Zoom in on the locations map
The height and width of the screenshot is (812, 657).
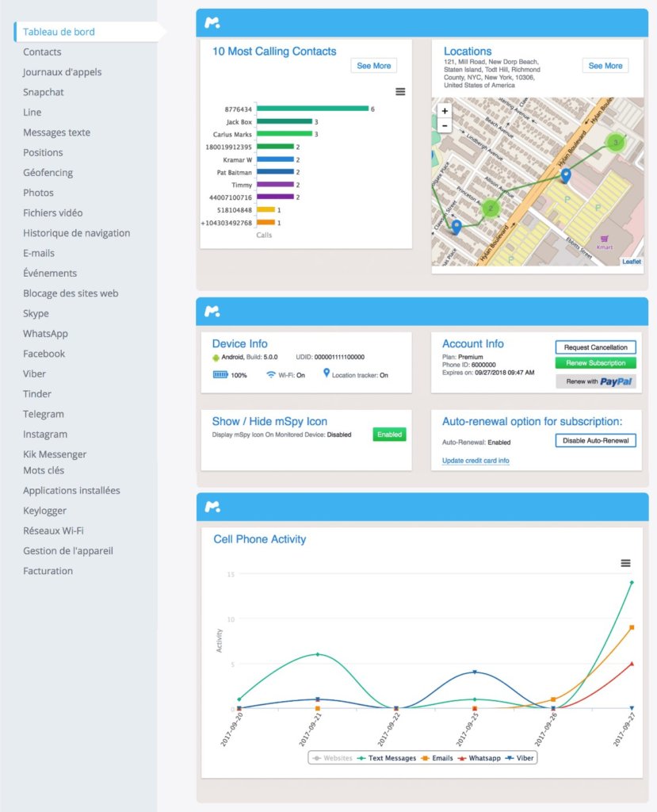point(444,111)
